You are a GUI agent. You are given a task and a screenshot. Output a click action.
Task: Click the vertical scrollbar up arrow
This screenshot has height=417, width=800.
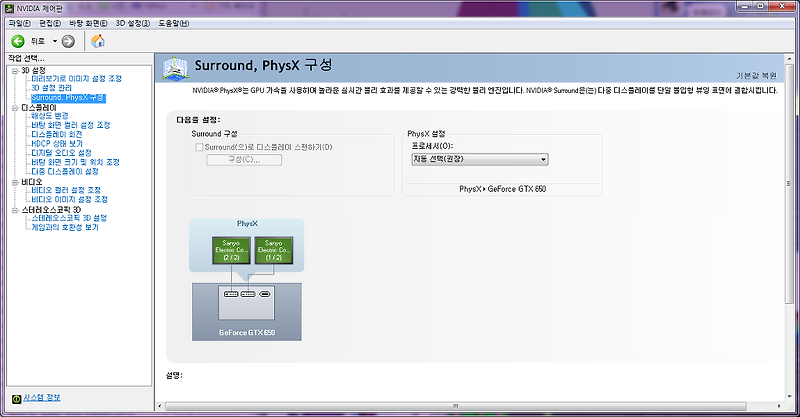790,57
